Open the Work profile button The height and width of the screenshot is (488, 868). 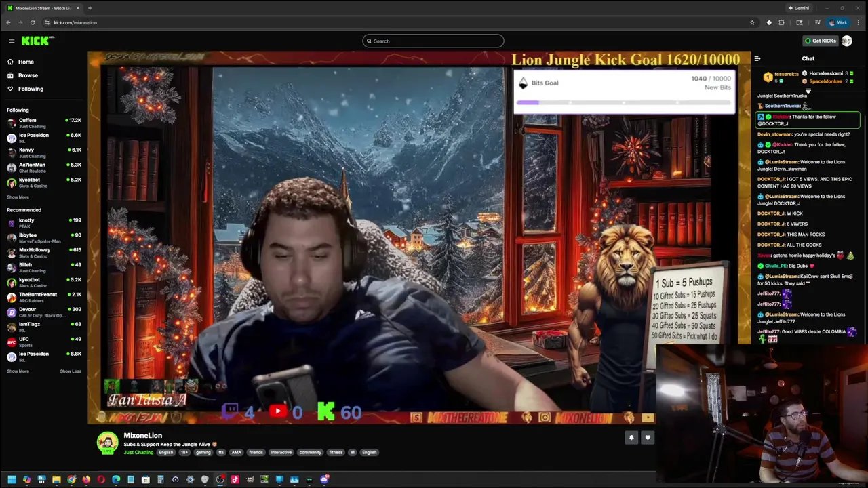(x=837, y=22)
